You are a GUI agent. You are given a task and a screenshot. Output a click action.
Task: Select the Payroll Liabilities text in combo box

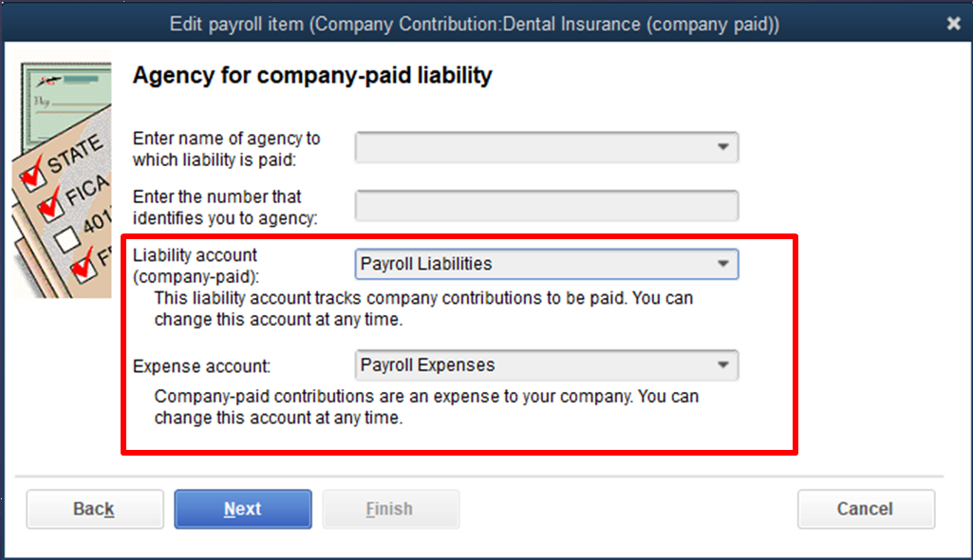tap(426, 264)
